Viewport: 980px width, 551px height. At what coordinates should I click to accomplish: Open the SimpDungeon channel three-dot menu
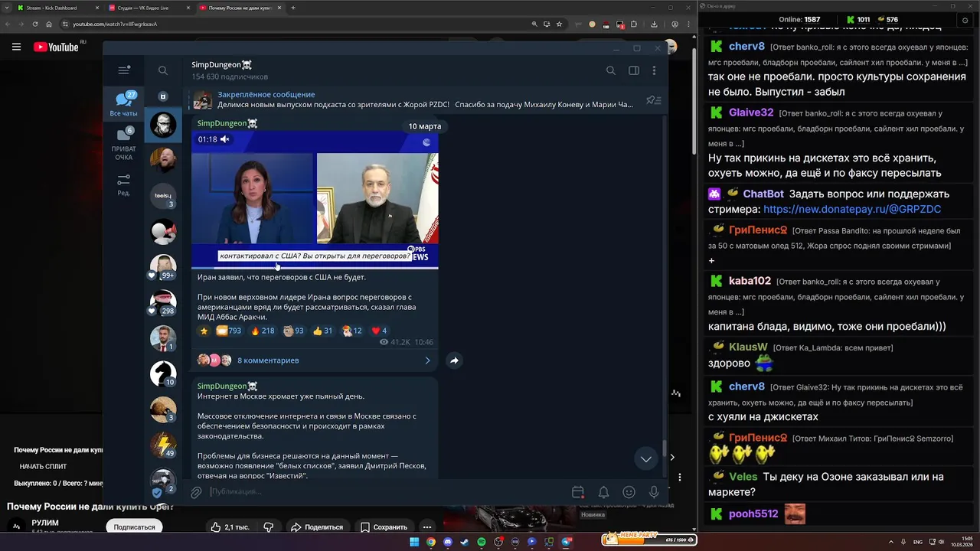654,70
